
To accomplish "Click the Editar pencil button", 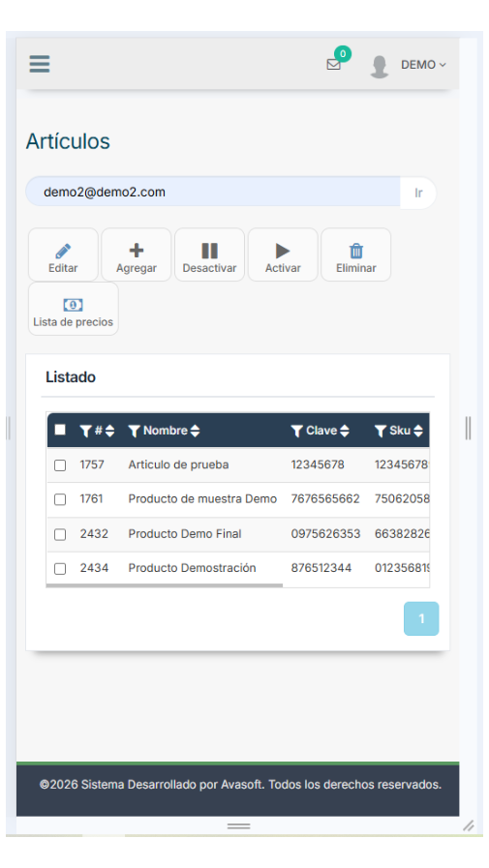I will coord(63,255).
